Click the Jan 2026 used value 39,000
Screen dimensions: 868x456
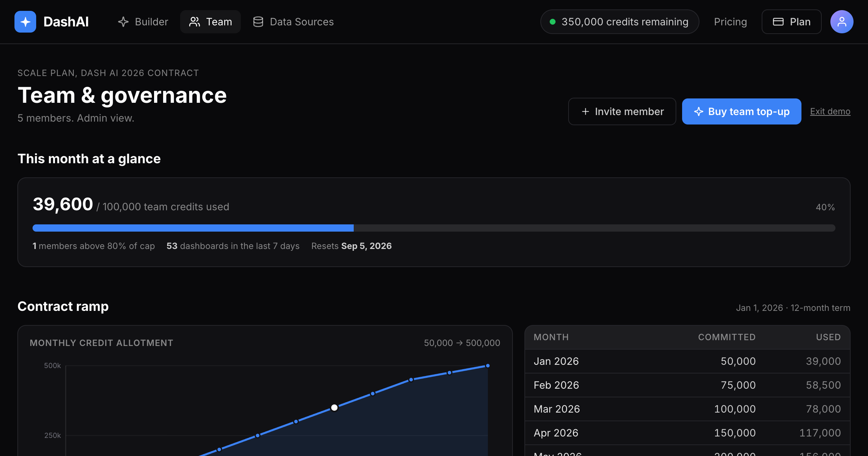pyautogui.click(x=823, y=361)
